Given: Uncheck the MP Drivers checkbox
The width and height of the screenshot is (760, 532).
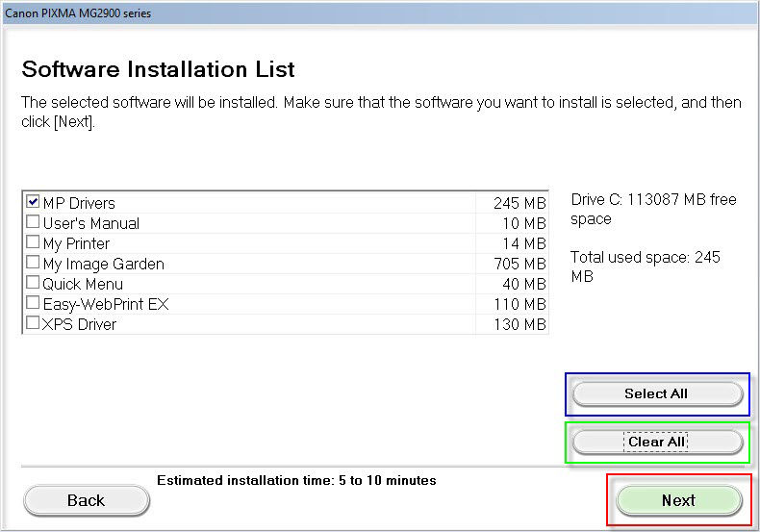Looking at the screenshot, I should (x=33, y=202).
